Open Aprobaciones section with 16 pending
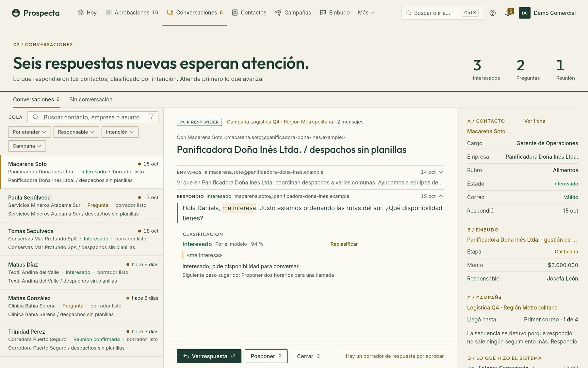This screenshot has height=368, width=588. coord(132,12)
